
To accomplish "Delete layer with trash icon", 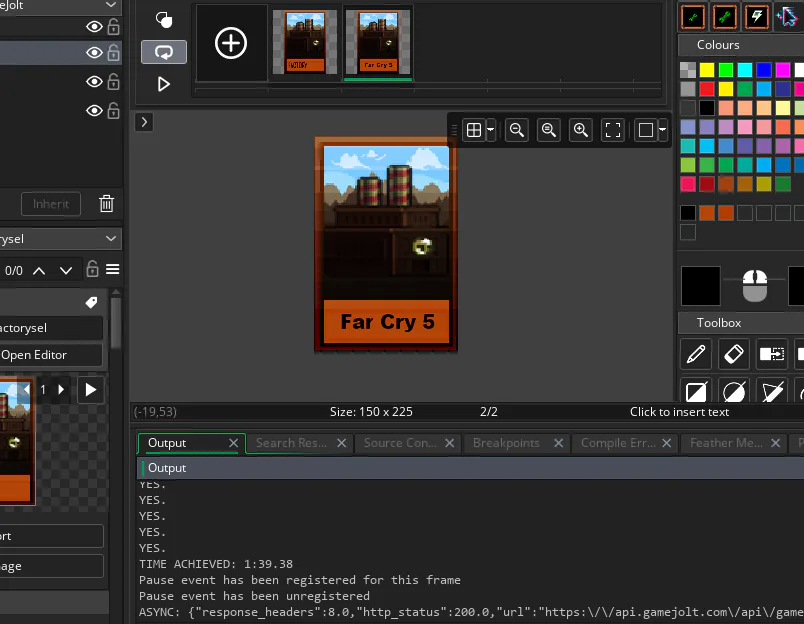I will pyautogui.click(x=107, y=204).
